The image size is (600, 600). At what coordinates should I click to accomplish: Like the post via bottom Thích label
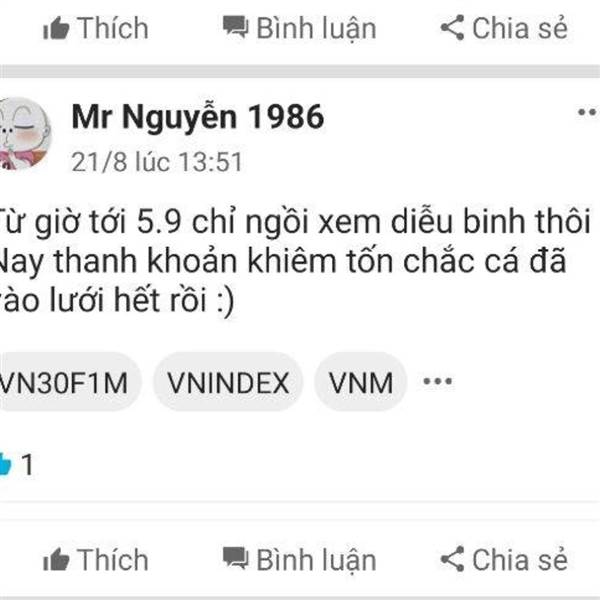112,560
